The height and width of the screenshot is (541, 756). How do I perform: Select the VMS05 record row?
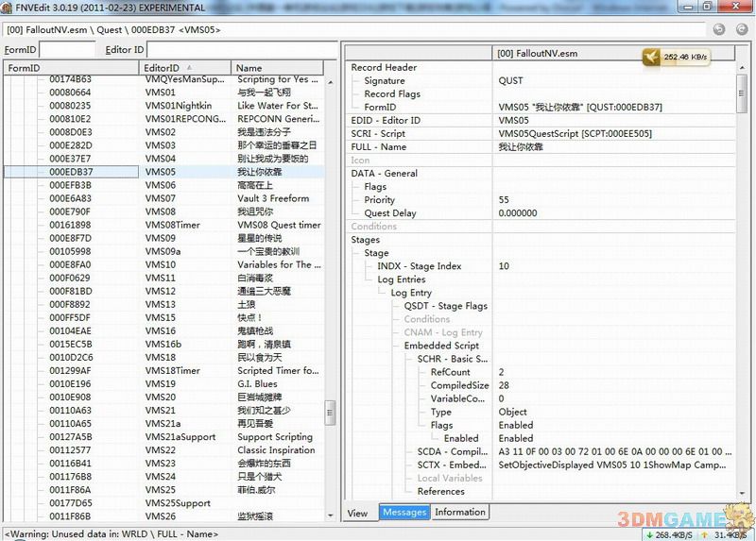click(x=163, y=172)
